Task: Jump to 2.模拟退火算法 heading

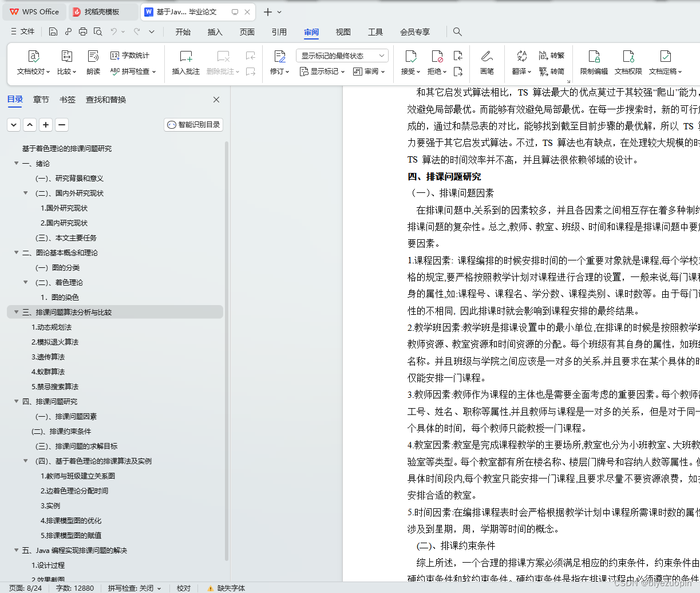Action: (55, 342)
